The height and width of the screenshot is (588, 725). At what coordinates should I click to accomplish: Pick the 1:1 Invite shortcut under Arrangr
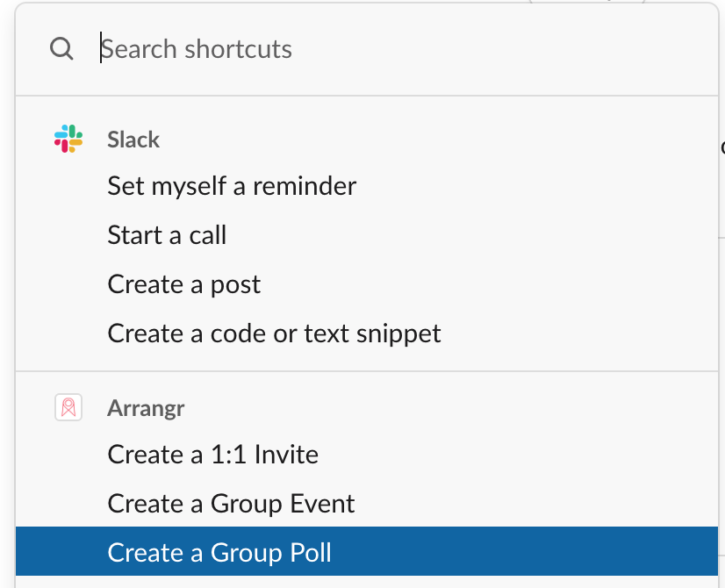212,455
